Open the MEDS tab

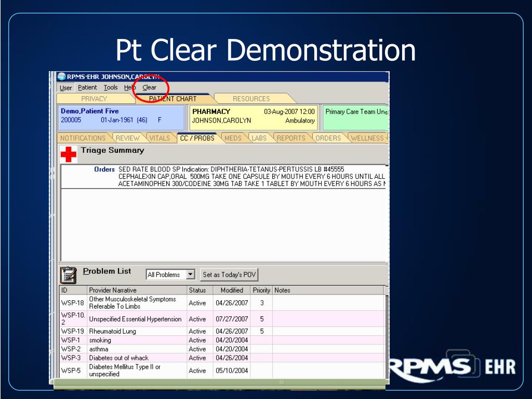pyautogui.click(x=233, y=138)
